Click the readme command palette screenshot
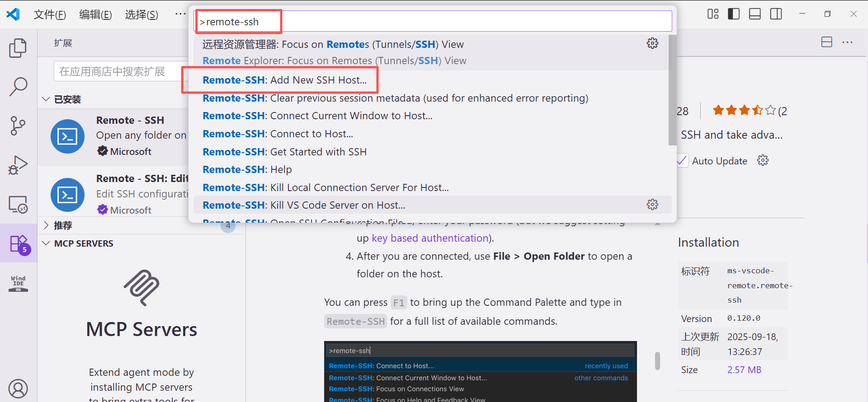This screenshot has height=402, width=868. point(481,371)
